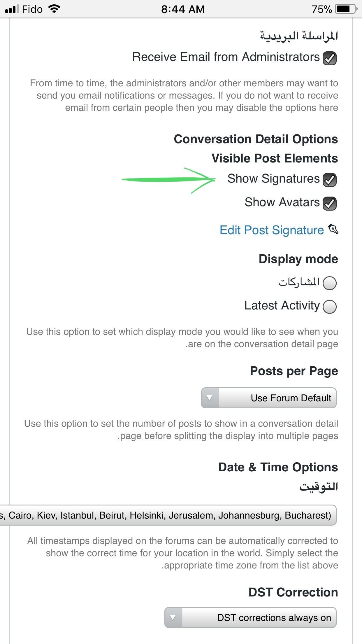Uncheck Receive Email from Administrators
This screenshot has height=644, width=362.
pyautogui.click(x=330, y=58)
